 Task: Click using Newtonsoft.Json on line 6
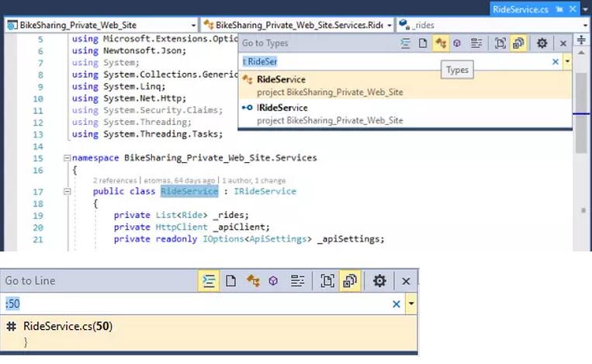click(129, 50)
